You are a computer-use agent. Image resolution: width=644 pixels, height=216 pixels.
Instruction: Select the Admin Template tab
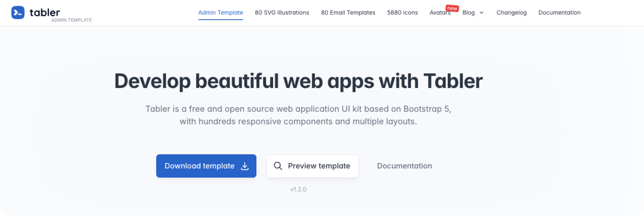pos(221,12)
